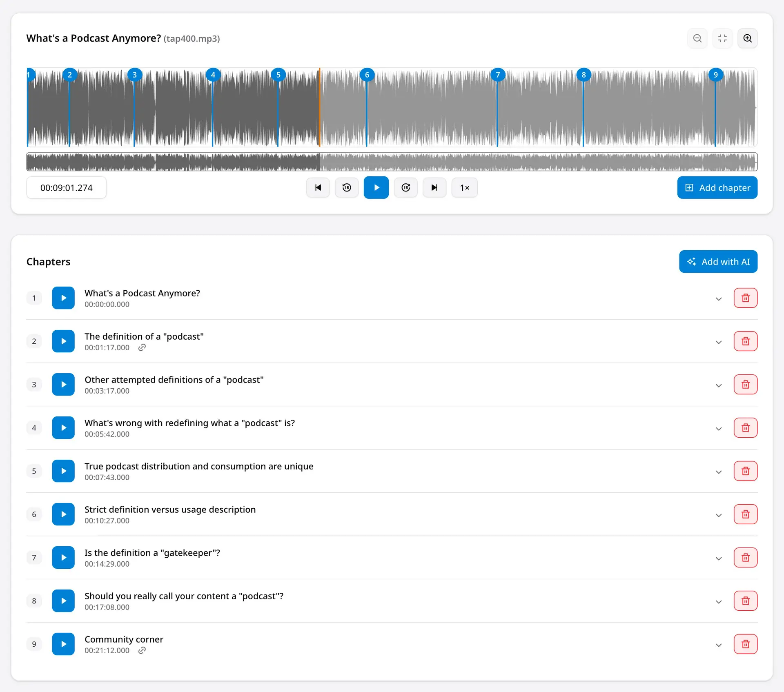Click timestamp 00:05:42.000

click(x=107, y=434)
